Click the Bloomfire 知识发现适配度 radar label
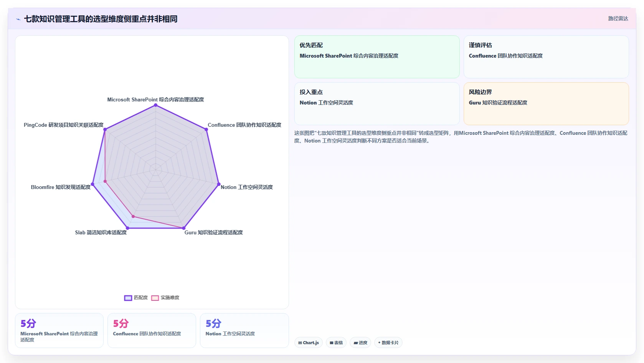Screen dimensions: 644x363 click(61, 187)
